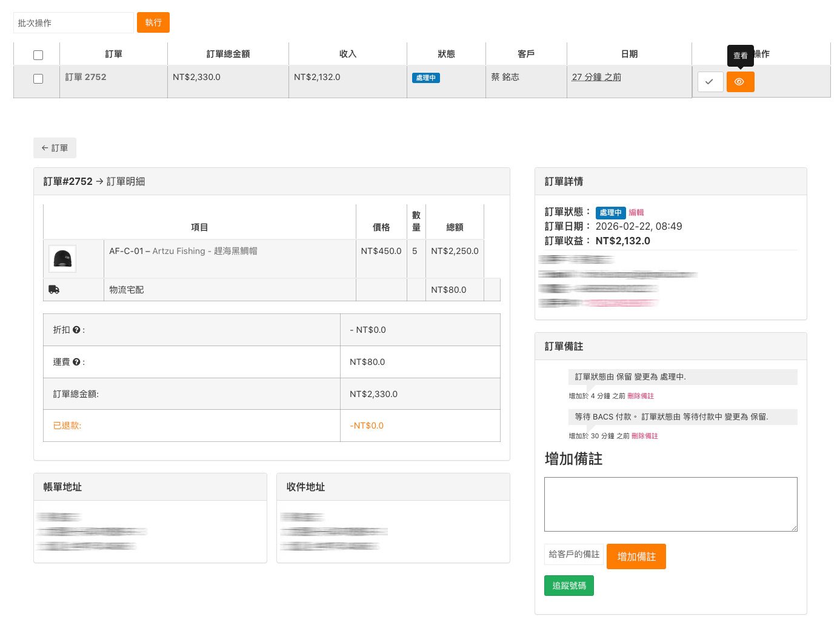Click the discount help question mark icon
The image size is (840, 628).
tap(76, 330)
